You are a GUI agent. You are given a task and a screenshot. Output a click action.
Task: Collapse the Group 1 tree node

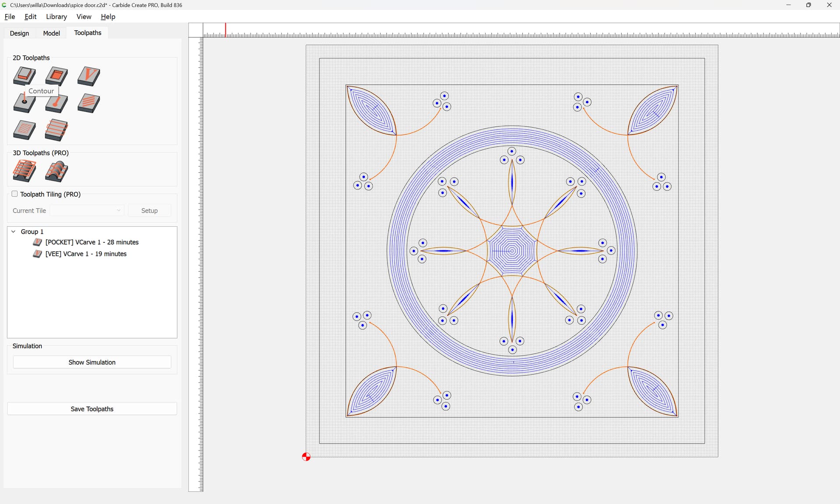click(x=14, y=231)
